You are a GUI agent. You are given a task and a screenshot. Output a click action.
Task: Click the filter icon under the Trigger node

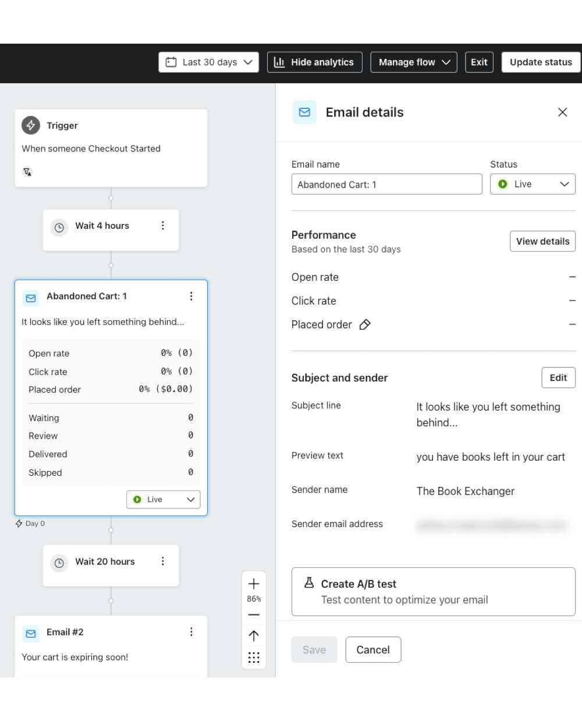[x=27, y=171]
